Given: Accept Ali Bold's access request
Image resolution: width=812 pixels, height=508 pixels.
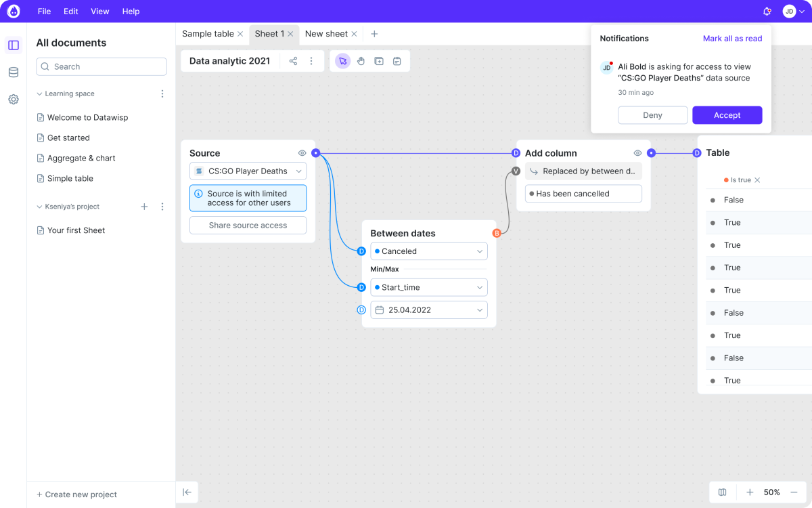Looking at the screenshot, I should tap(727, 114).
